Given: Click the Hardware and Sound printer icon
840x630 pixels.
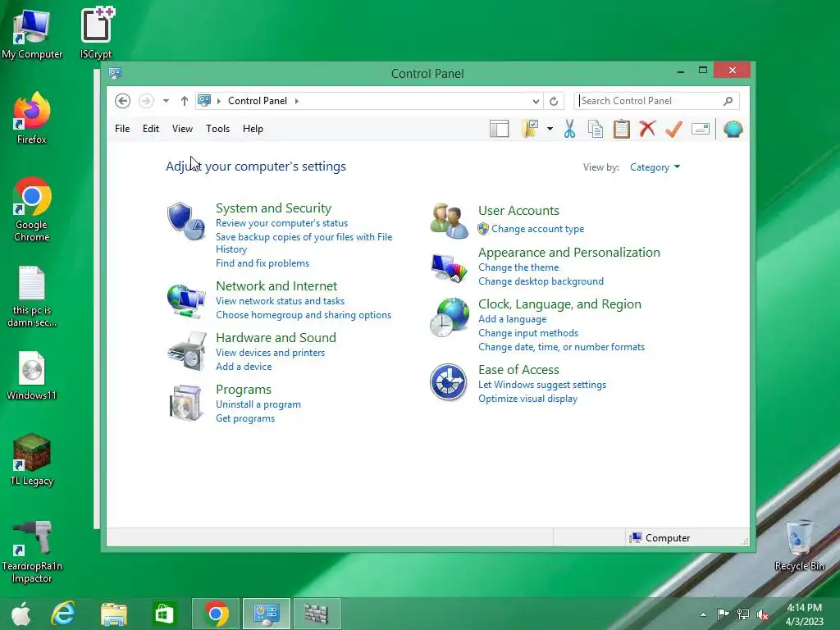Looking at the screenshot, I should pos(186,351).
